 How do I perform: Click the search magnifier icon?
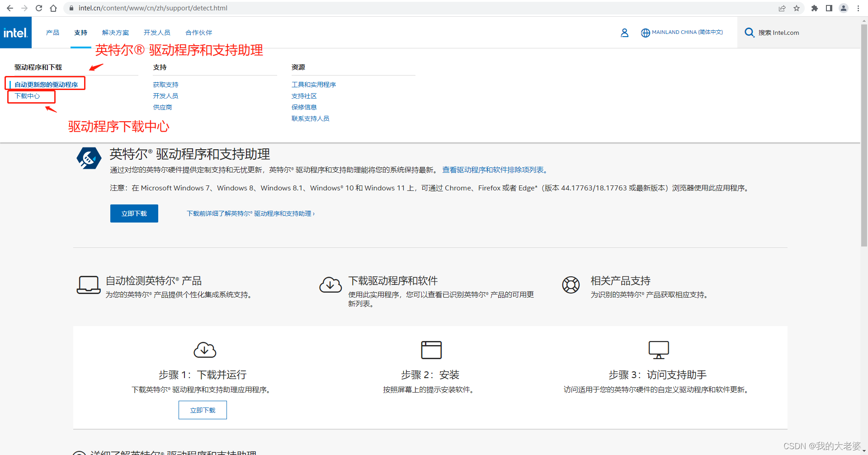pyautogui.click(x=749, y=33)
